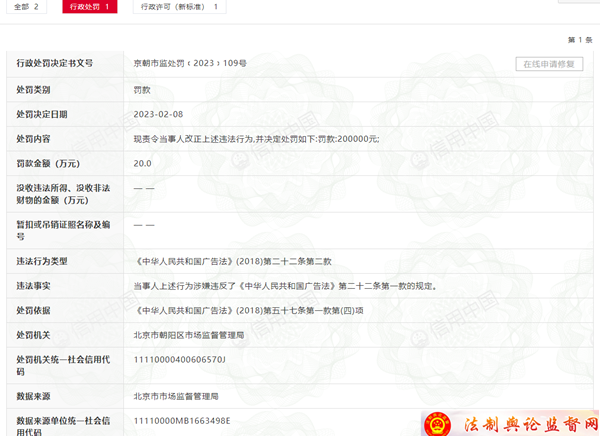Switch to the 行政处罚 1 tab
Viewport: 600px width, 436px height.
tap(90, 7)
